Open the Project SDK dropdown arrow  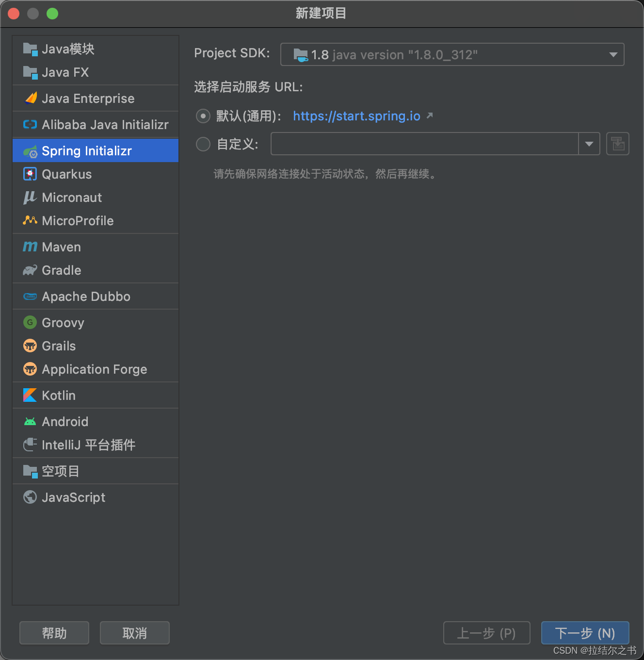coord(613,55)
